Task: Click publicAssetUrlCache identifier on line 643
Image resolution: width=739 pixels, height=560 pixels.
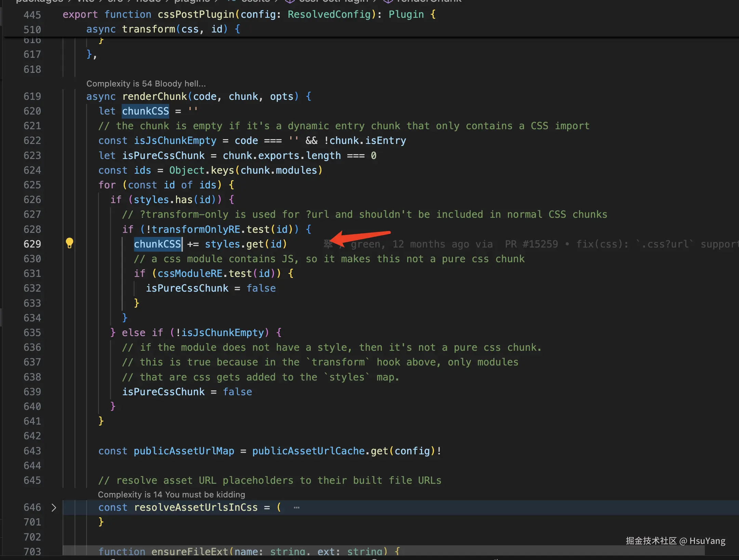Action: tap(308, 451)
